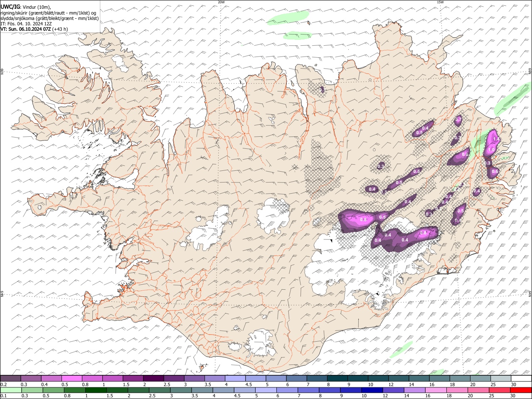
Task: Click the '0.2' label in upper legend
Action: tap(3, 384)
